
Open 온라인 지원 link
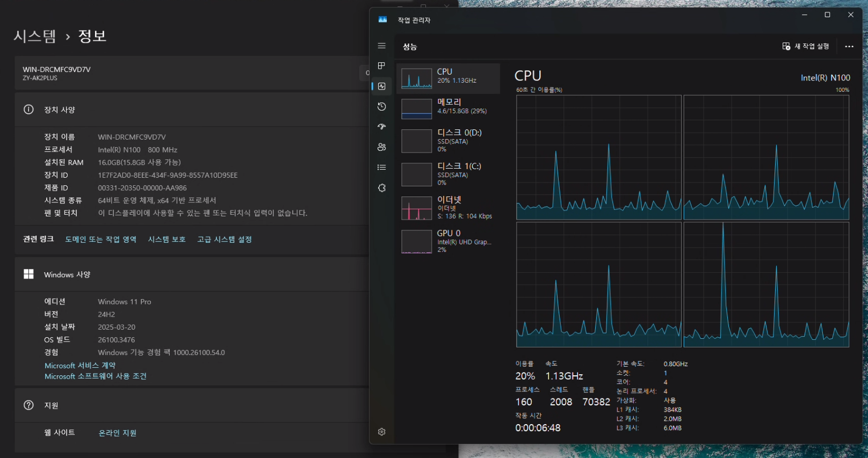pos(118,433)
